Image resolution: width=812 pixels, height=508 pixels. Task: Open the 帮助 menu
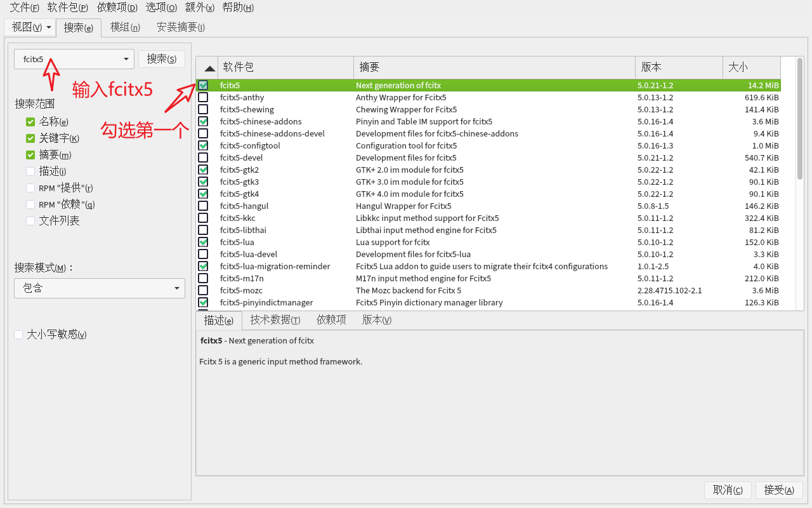tap(239, 8)
